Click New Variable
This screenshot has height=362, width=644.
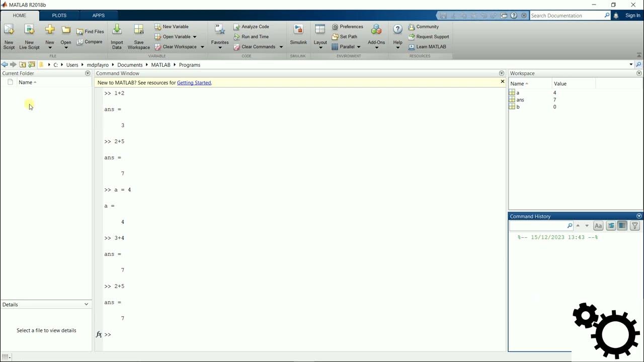pyautogui.click(x=172, y=27)
